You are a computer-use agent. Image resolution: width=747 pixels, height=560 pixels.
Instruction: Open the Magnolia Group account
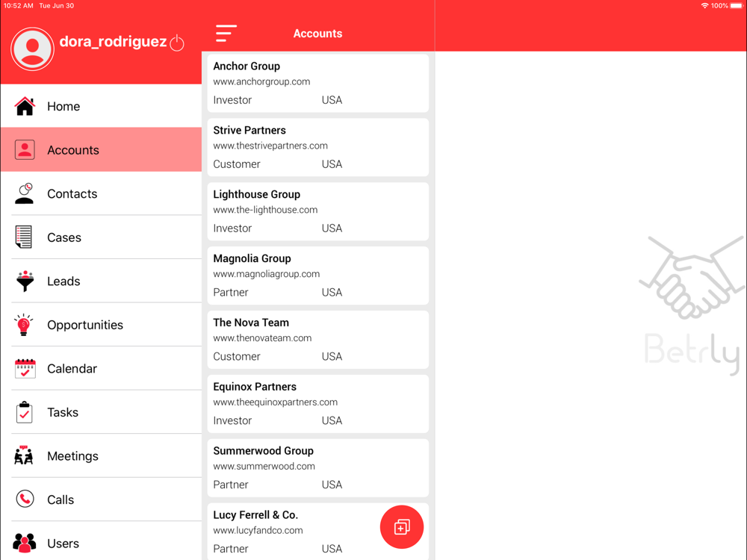317,276
